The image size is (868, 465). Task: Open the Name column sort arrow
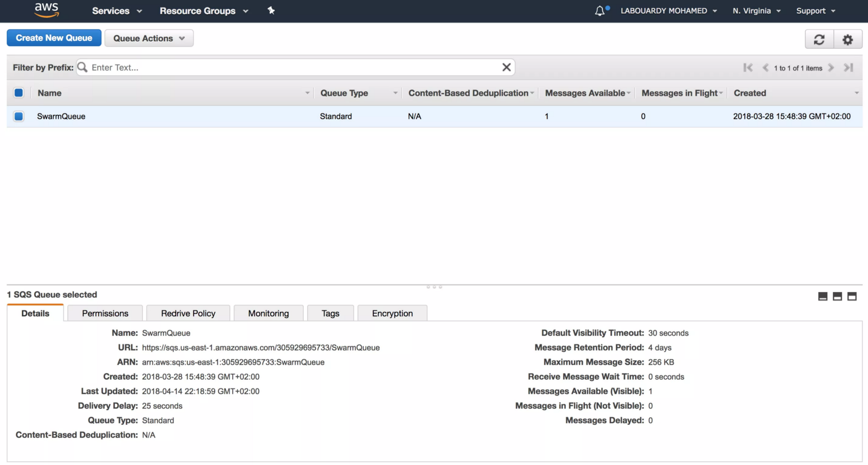pos(307,93)
